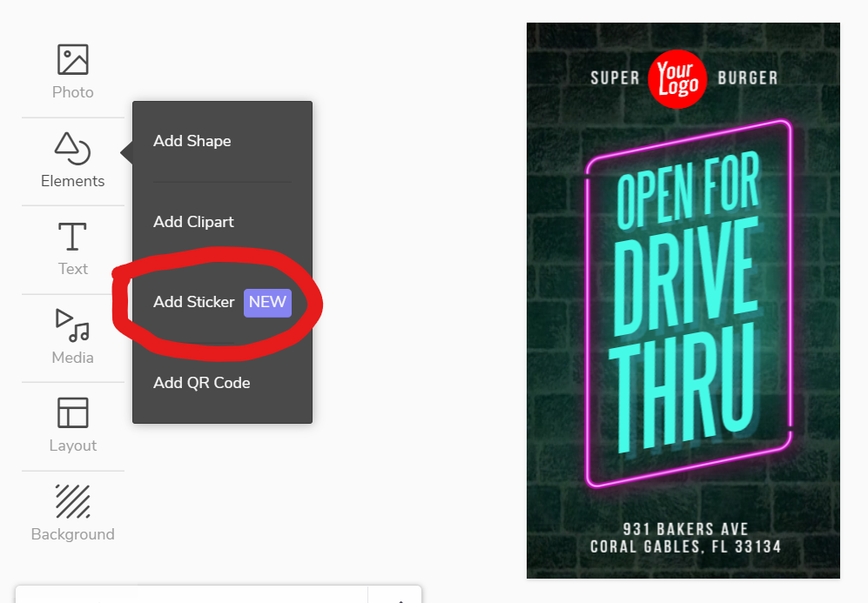Select the Elements shapes icon
This screenshot has height=603, width=868.
point(72,148)
